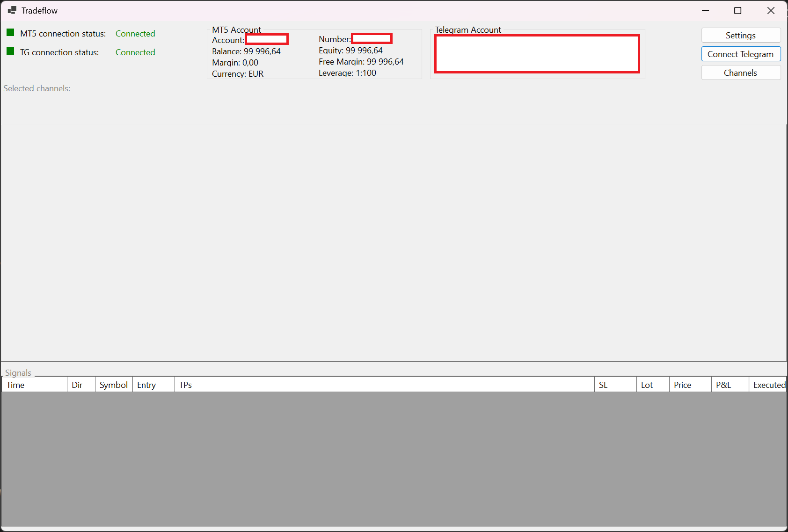Click the 'MT5 connection status:' label
The image size is (788, 532).
[63, 34]
